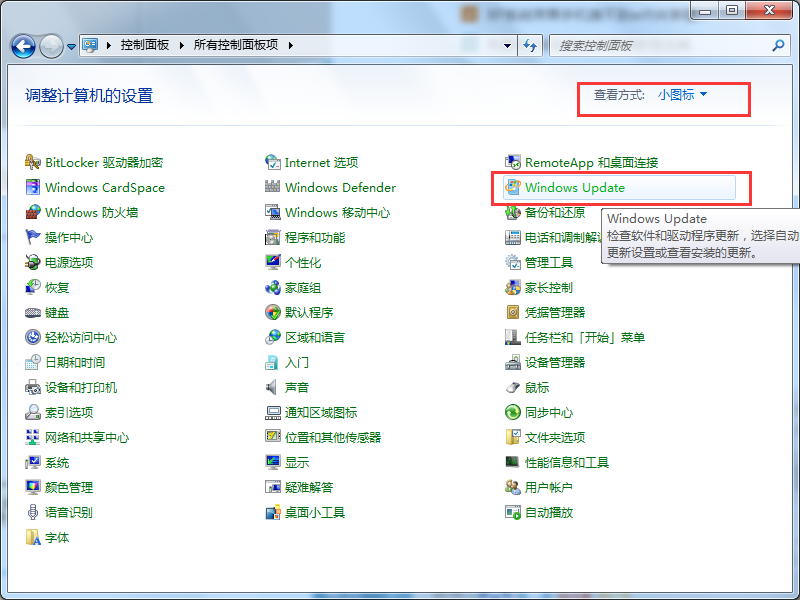Open the 查看方式 小图标 dropdown
This screenshot has width=800, height=600.
tap(682, 94)
